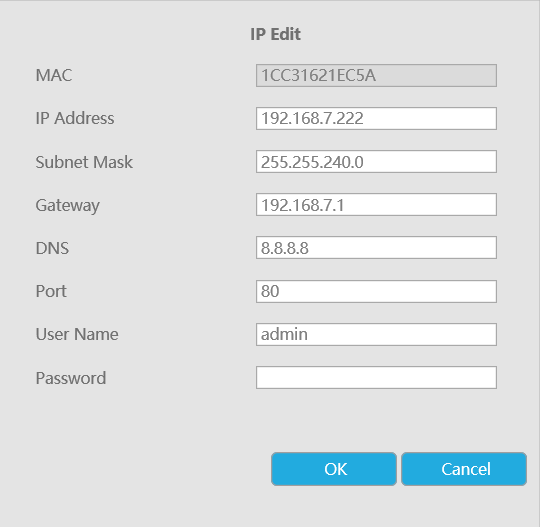Confirm changes with the OK button
This screenshot has width=540, height=527.
[x=334, y=469]
